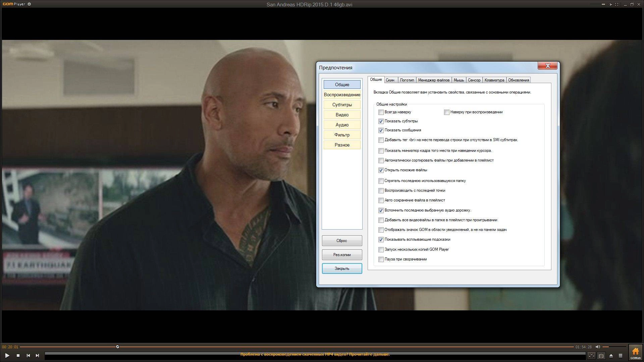Seek by clicking the playback progress handle
The image size is (644, 362).
point(117,347)
